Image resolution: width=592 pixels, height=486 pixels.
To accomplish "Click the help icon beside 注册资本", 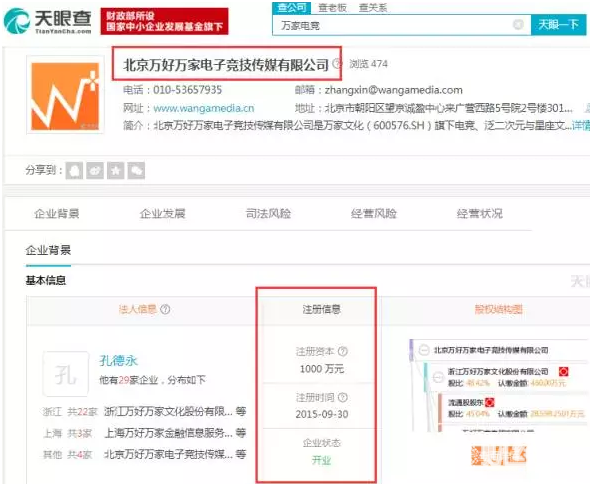I will click(343, 352).
